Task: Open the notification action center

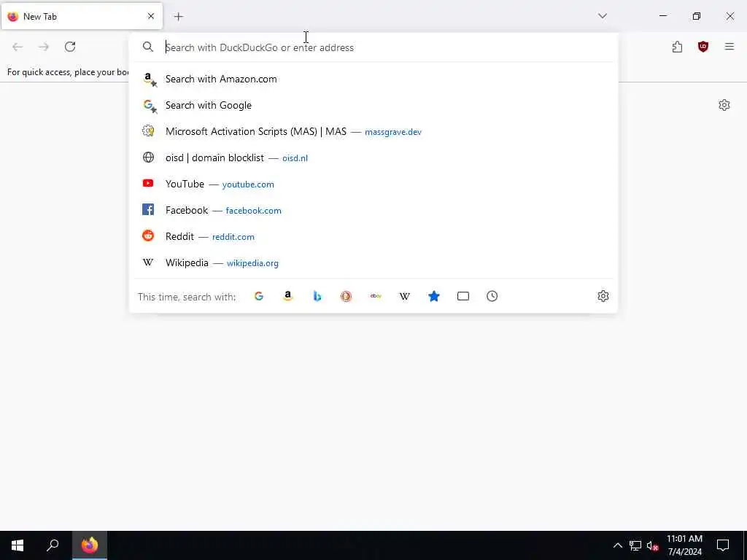Action: point(723,545)
